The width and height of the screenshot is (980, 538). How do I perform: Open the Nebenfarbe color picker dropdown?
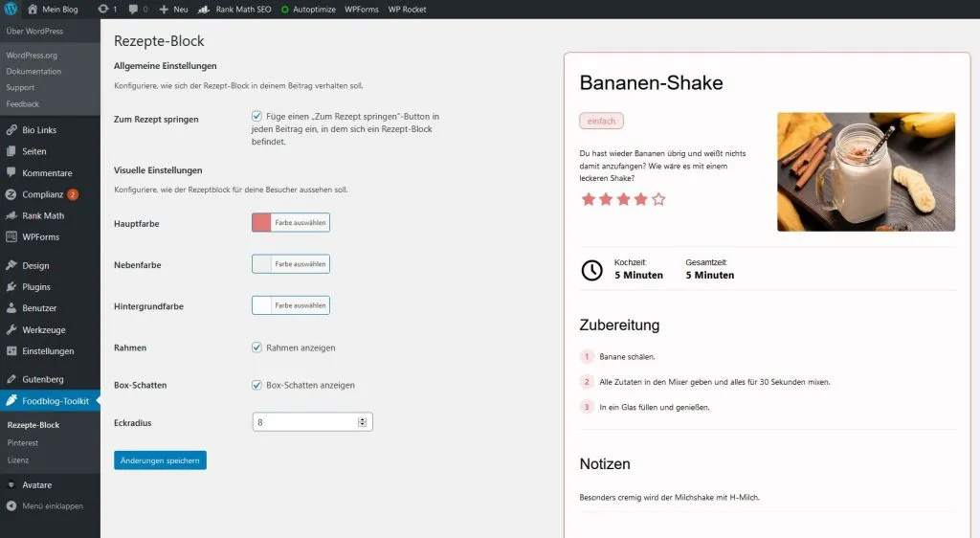(290, 264)
